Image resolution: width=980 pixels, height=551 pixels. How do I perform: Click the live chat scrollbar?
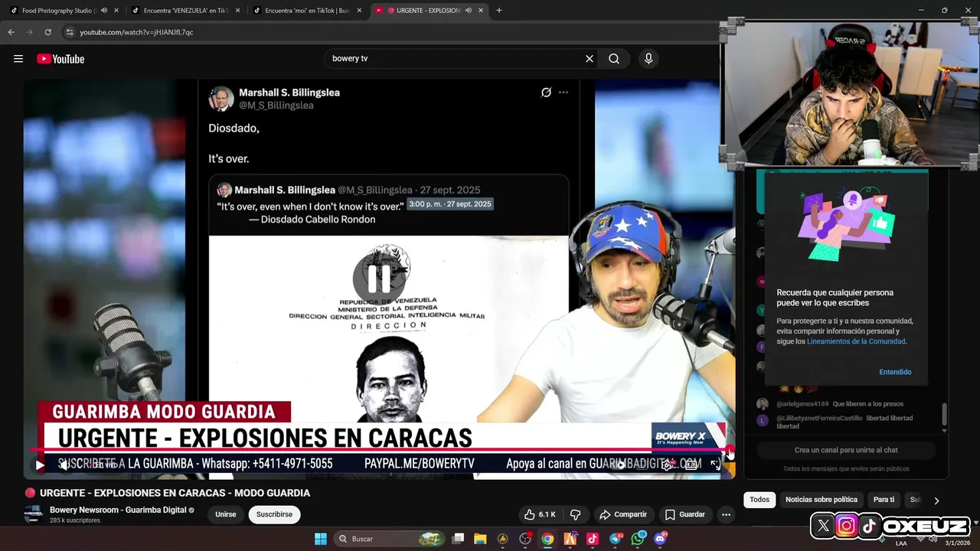944,416
